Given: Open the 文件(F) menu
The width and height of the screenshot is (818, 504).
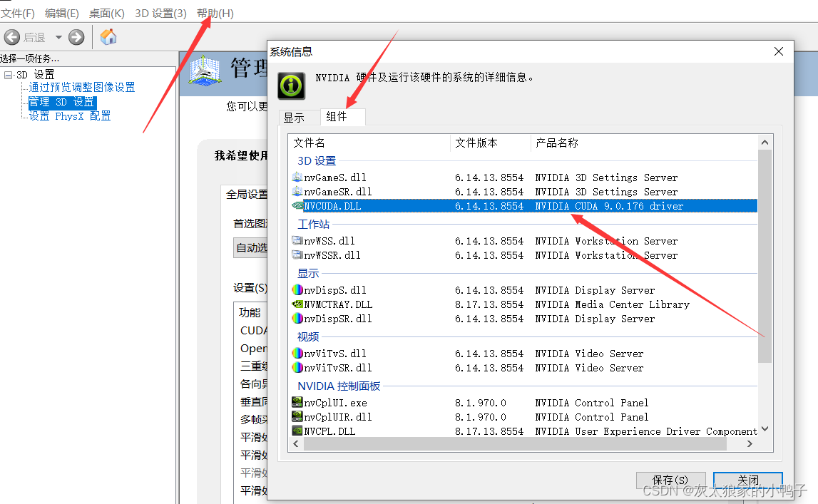Looking at the screenshot, I should (x=18, y=13).
